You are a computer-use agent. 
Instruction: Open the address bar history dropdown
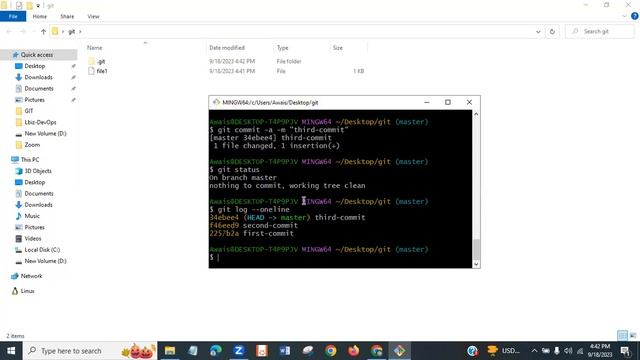(x=538, y=31)
